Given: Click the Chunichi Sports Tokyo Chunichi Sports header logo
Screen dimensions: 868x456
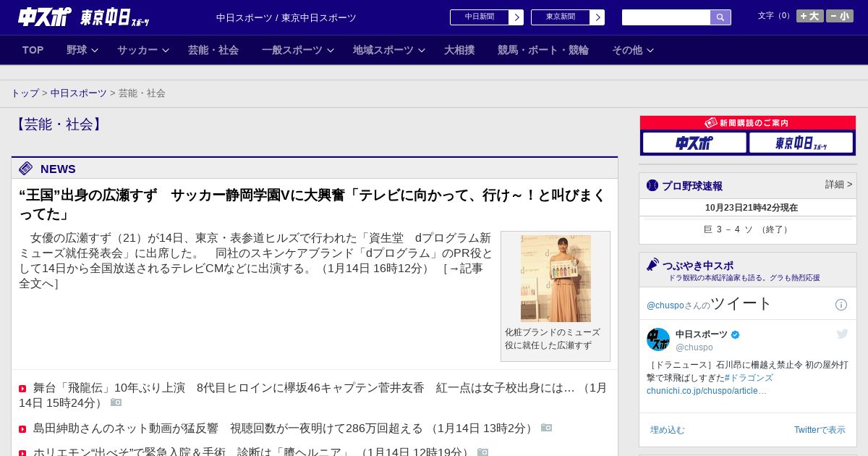Looking at the screenshot, I should click(x=84, y=17).
